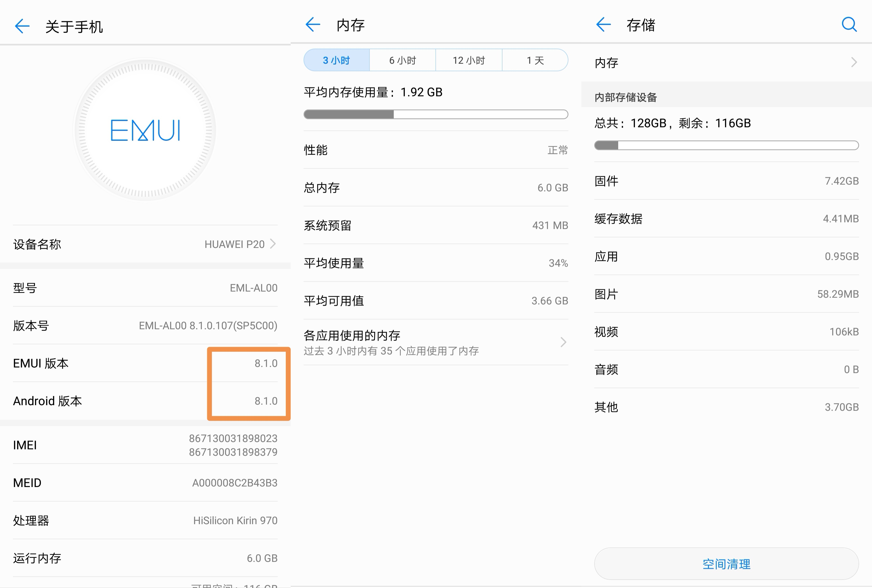Select the 12 小时 time range
Viewport: 872px width, 588px height.
pos(469,60)
